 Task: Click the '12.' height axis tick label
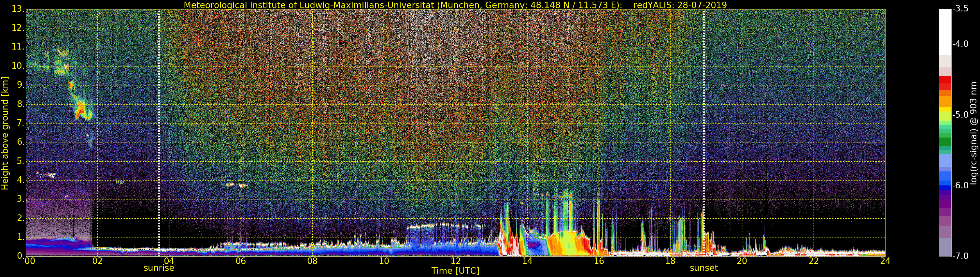coord(18,28)
